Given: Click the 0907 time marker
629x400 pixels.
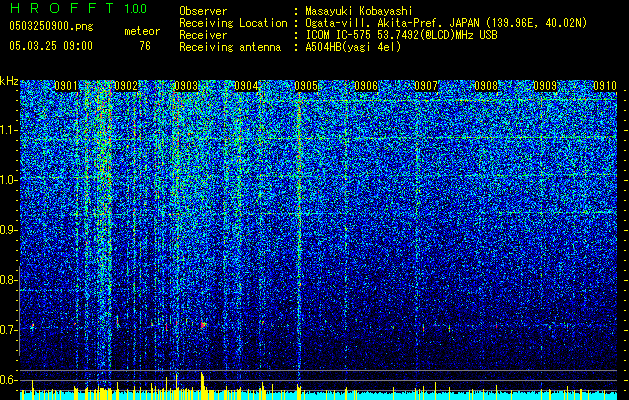Looking at the screenshot, I should [x=426, y=86].
